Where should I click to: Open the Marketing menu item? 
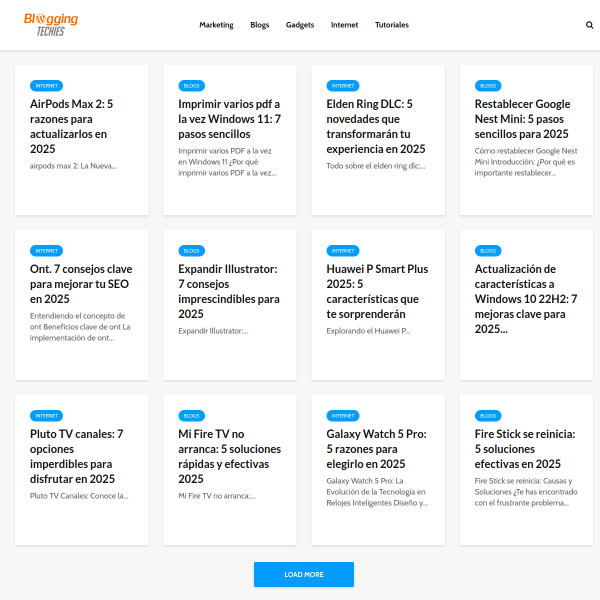[216, 25]
